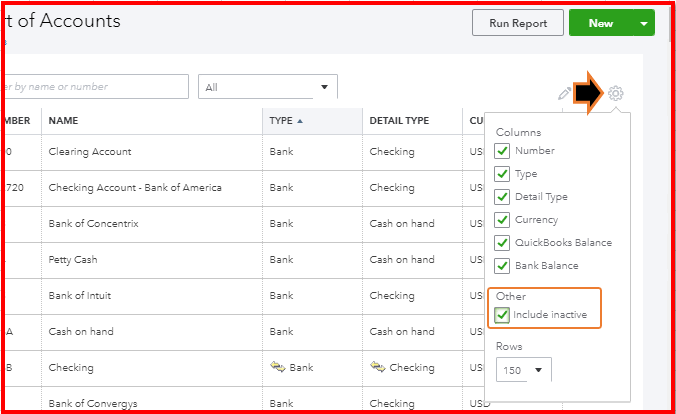
Task: Select the Petty Cash account row
Action: coord(73,260)
